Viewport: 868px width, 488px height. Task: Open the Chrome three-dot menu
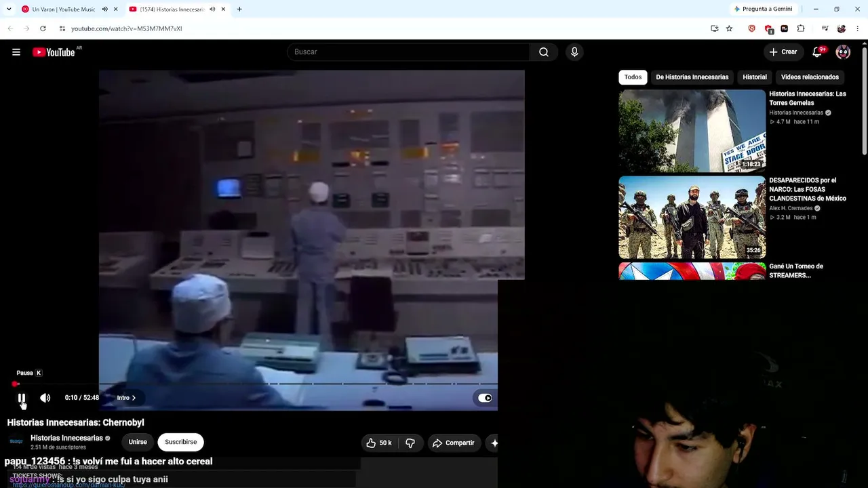point(858,28)
